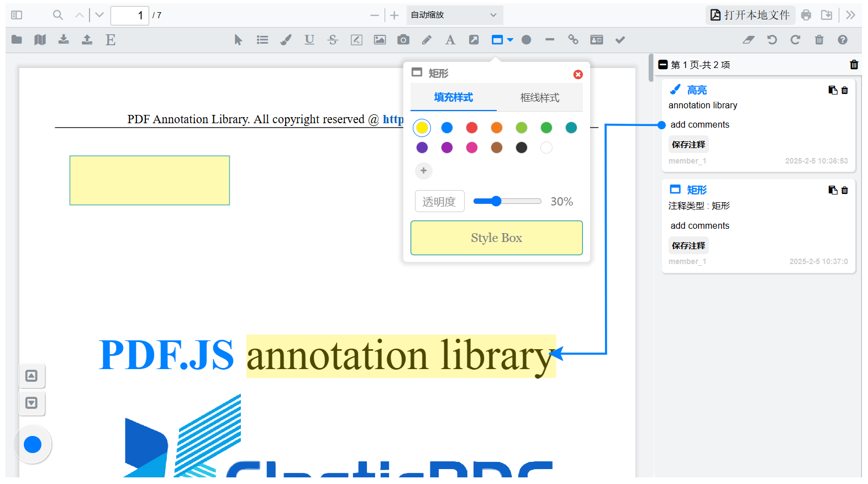Click 保存注释 under the highlight annotation

(x=688, y=145)
